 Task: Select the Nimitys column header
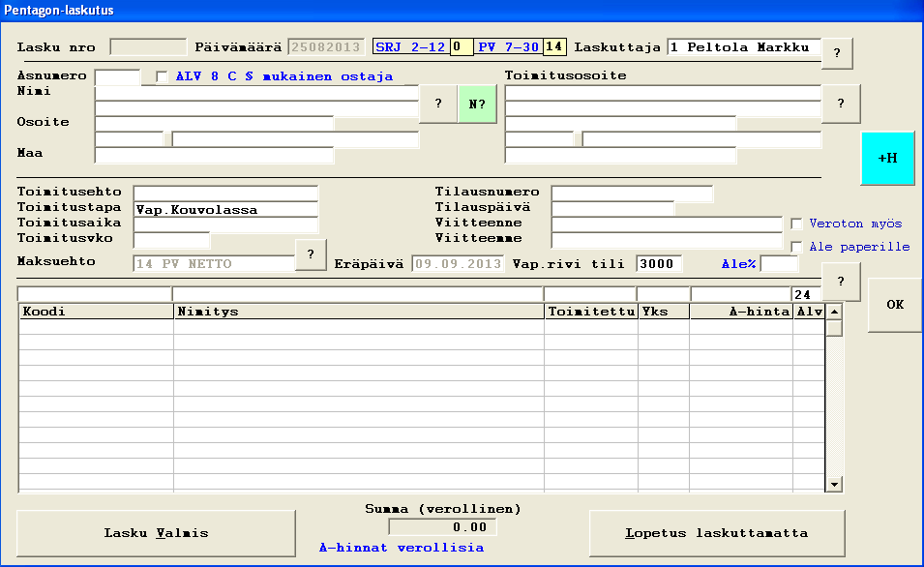(358, 312)
